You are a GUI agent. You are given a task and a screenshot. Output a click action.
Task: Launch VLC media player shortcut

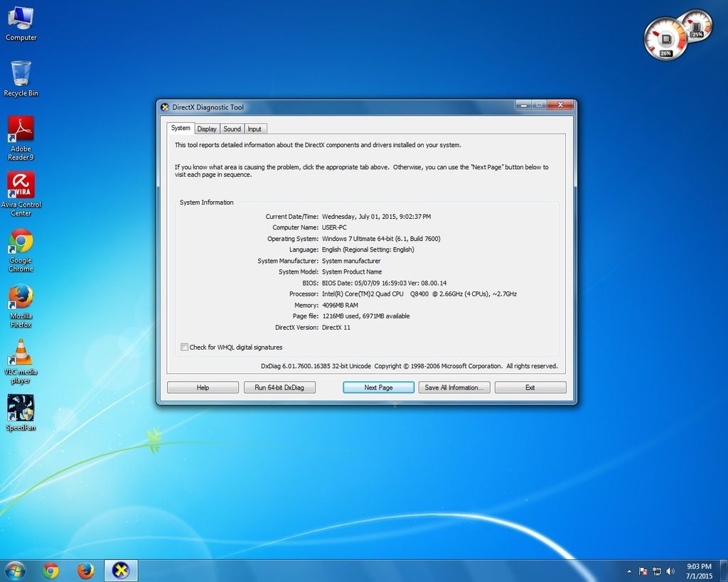21,352
